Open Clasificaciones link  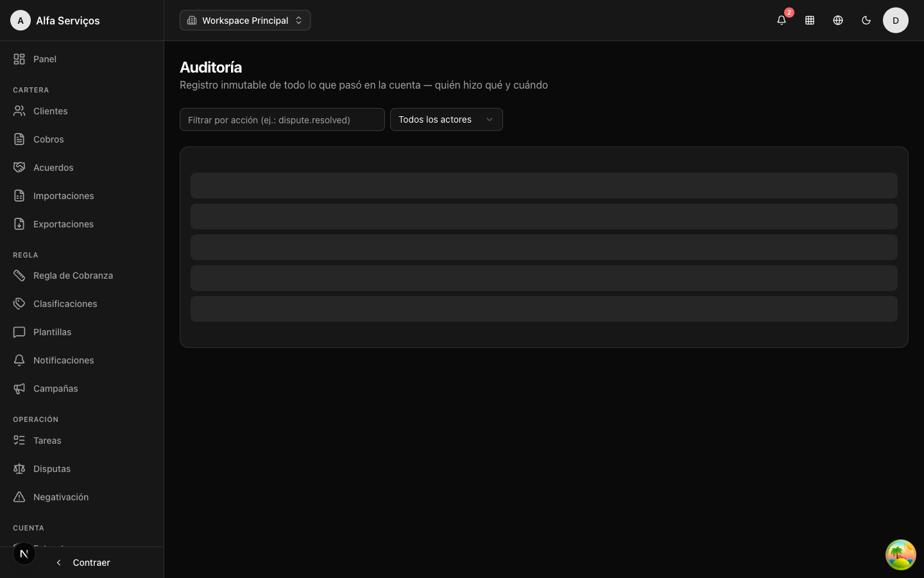coord(82,304)
